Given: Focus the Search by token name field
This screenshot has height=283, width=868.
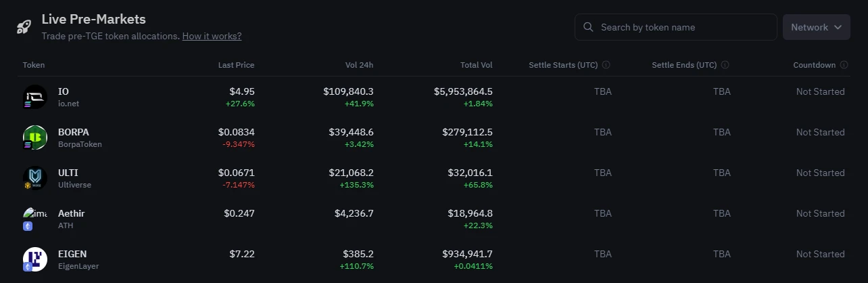Looking at the screenshot, I should click(x=683, y=27).
